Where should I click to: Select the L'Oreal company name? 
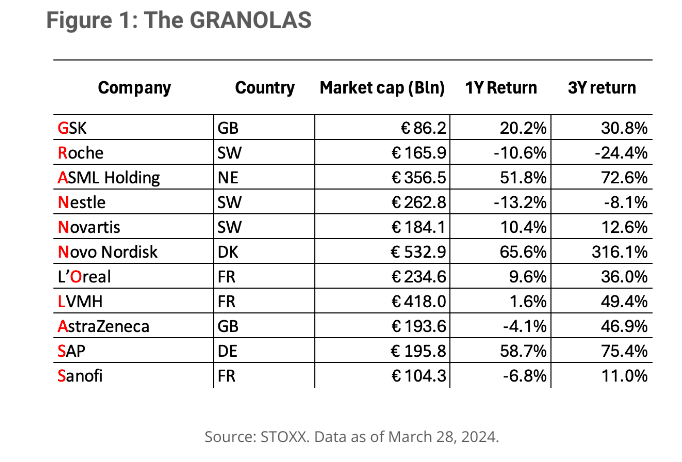click(x=84, y=277)
